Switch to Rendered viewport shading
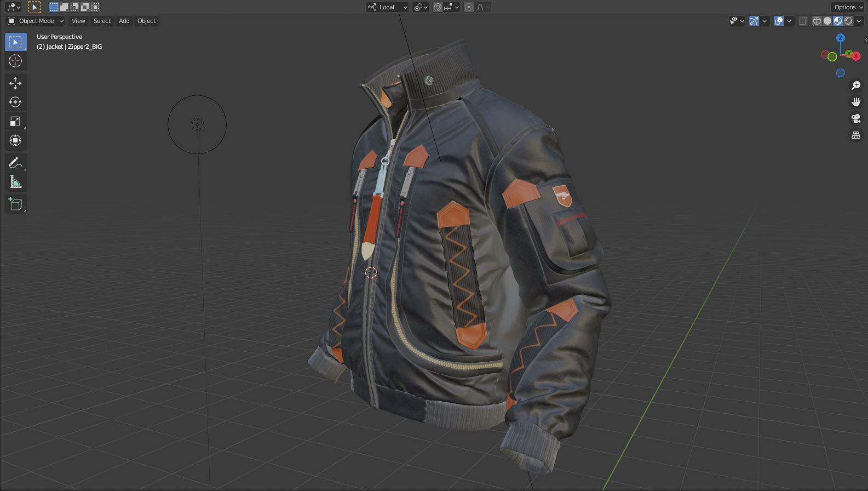 848,21
